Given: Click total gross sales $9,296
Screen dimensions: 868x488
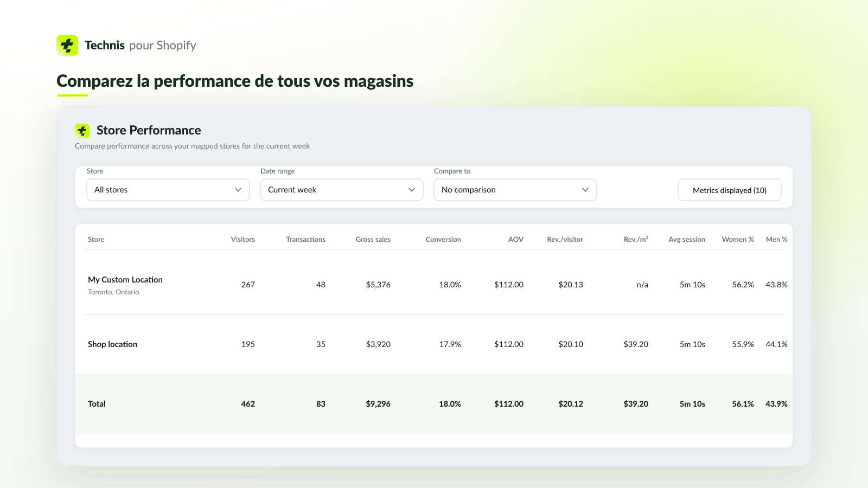Looking at the screenshot, I should pyautogui.click(x=378, y=404).
